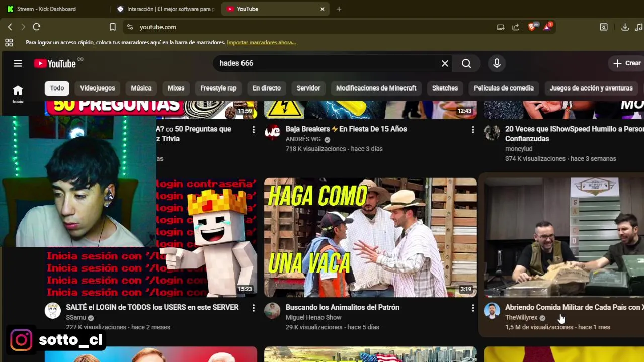Open moneylud channel avatar
Viewport: 644px width, 362px height.
pyautogui.click(x=492, y=133)
